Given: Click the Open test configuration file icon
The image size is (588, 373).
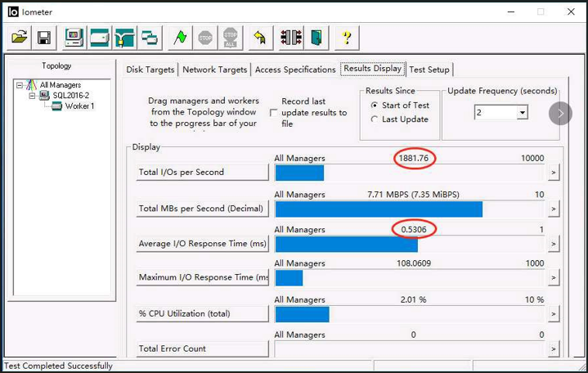Looking at the screenshot, I should point(20,38).
